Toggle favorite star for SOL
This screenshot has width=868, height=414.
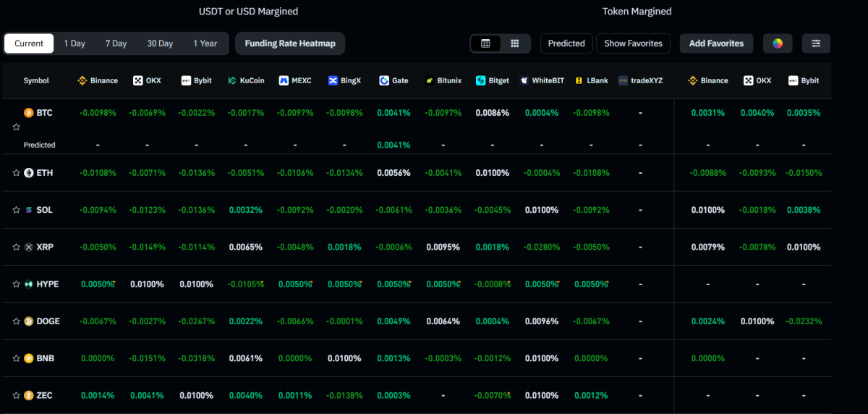click(x=16, y=210)
